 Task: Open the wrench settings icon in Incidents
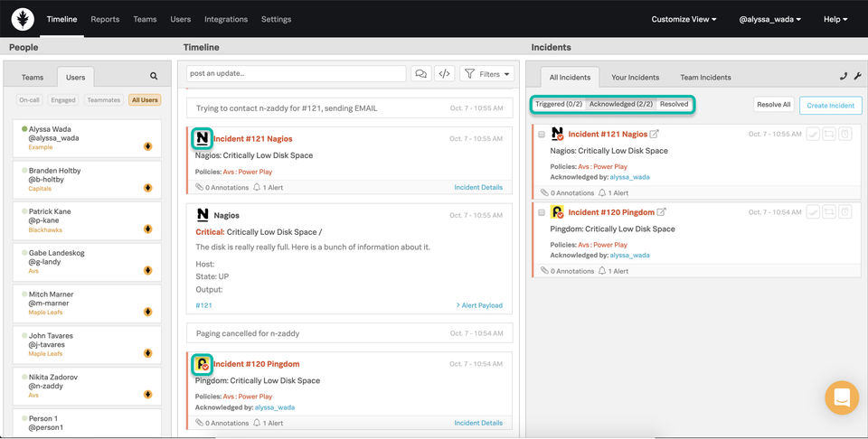click(857, 77)
